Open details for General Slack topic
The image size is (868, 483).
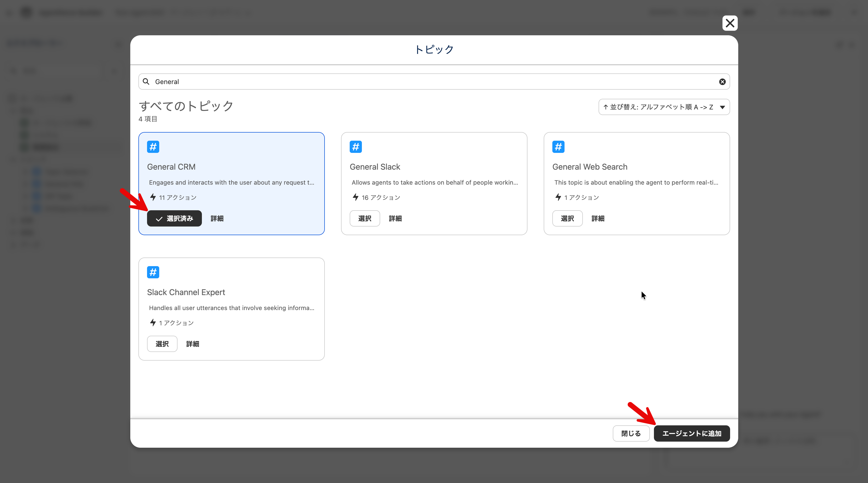tap(395, 218)
